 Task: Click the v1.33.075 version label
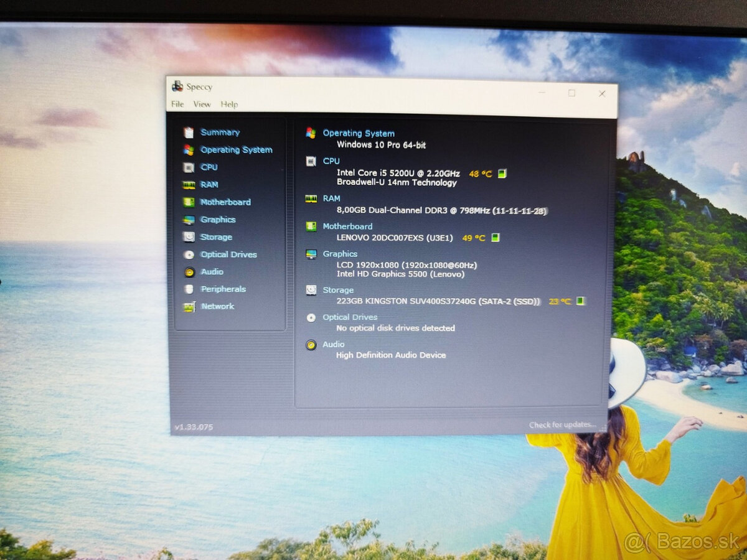click(x=194, y=427)
